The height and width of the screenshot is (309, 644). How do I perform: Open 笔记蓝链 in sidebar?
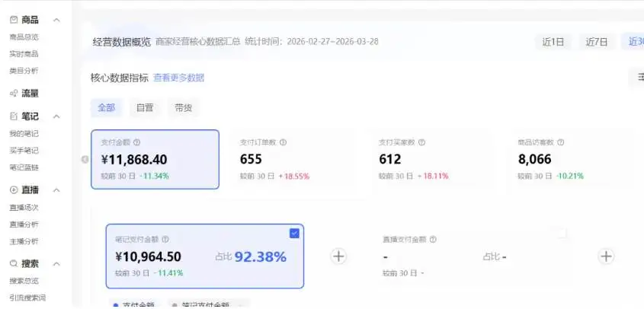[x=24, y=167]
